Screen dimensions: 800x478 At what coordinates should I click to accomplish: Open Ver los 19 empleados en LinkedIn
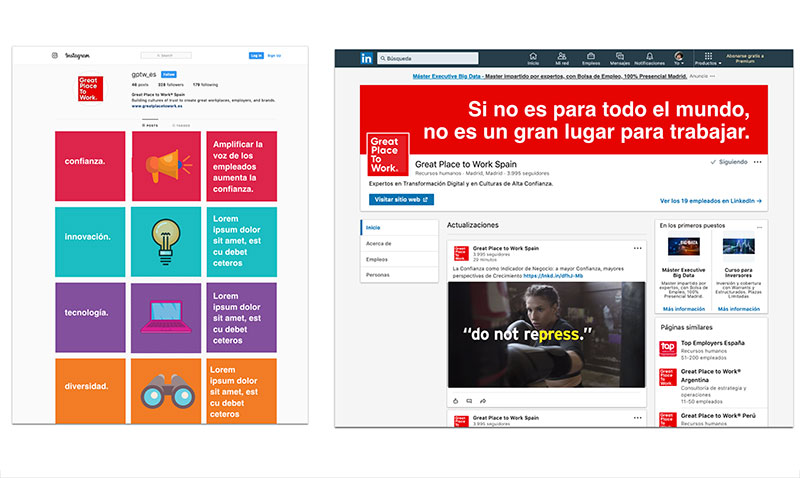click(711, 201)
